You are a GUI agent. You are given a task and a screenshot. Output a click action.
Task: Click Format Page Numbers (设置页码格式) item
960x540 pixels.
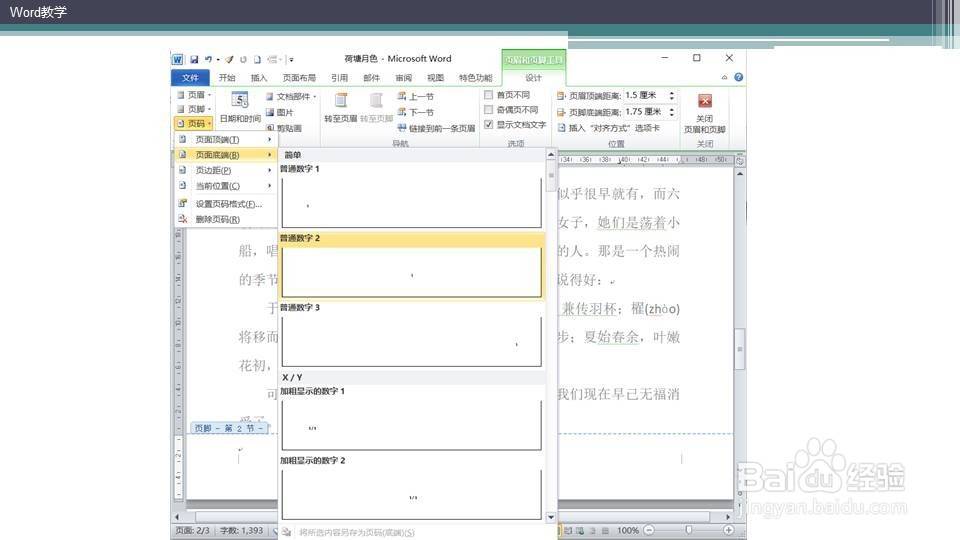coord(228,204)
